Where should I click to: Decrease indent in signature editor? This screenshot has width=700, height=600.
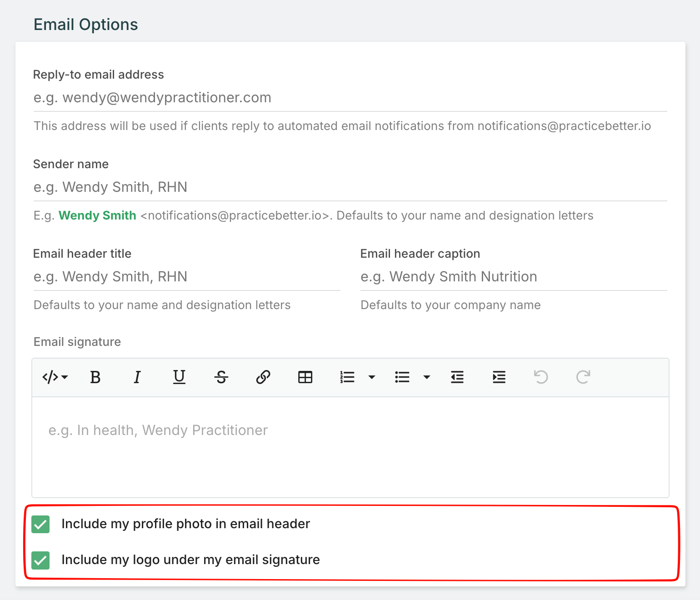pos(457,377)
